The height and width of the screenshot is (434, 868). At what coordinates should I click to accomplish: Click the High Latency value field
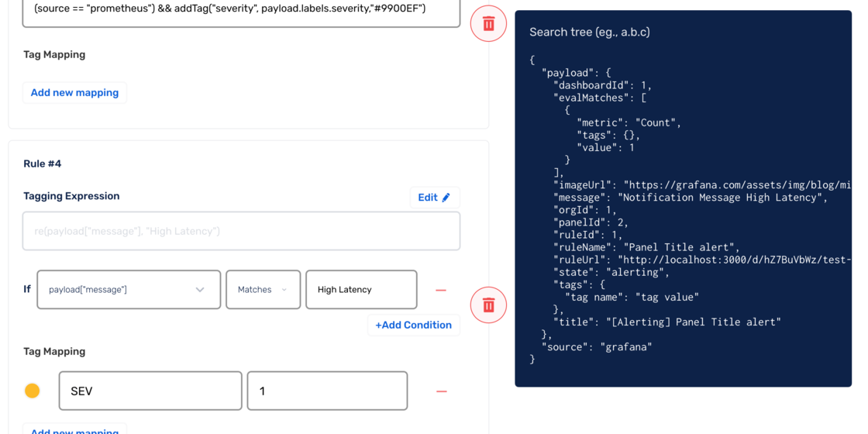(361, 290)
